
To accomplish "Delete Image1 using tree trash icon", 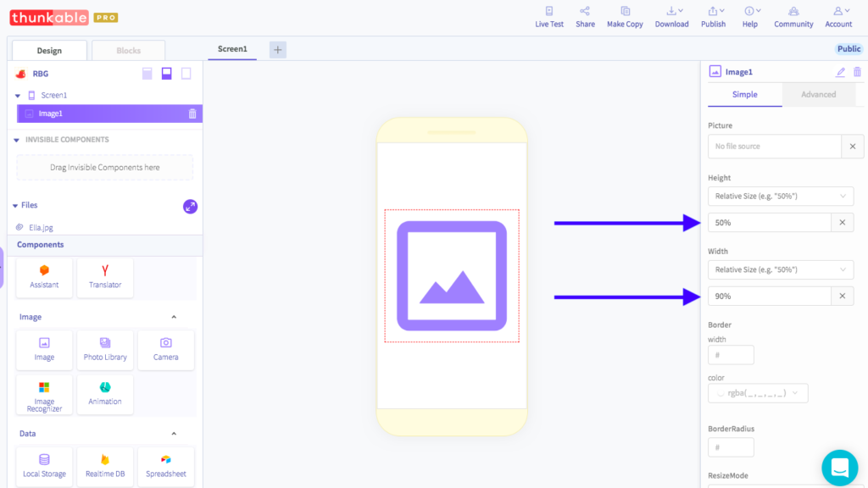I will point(192,114).
